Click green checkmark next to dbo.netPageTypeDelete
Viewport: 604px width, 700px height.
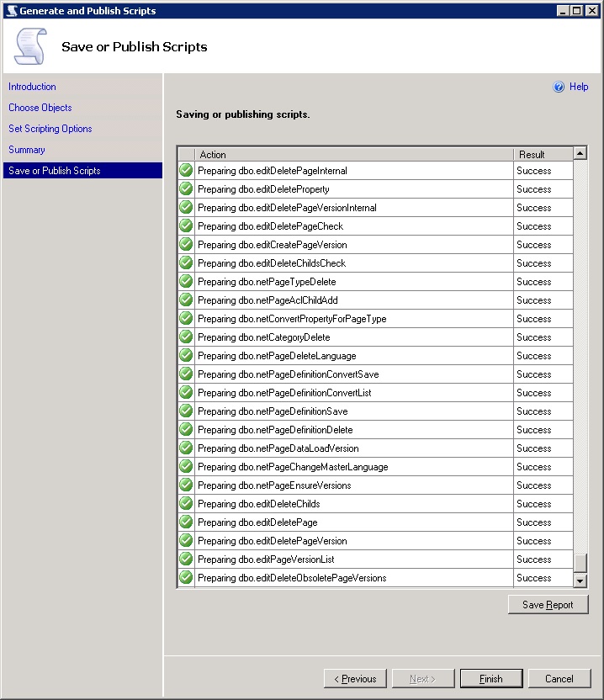click(186, 282)
